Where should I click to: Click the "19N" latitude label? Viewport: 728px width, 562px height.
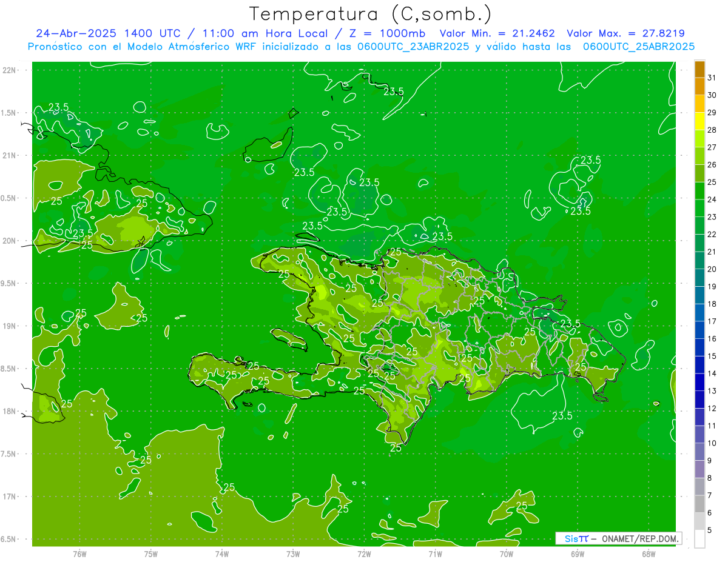point(10,326)
